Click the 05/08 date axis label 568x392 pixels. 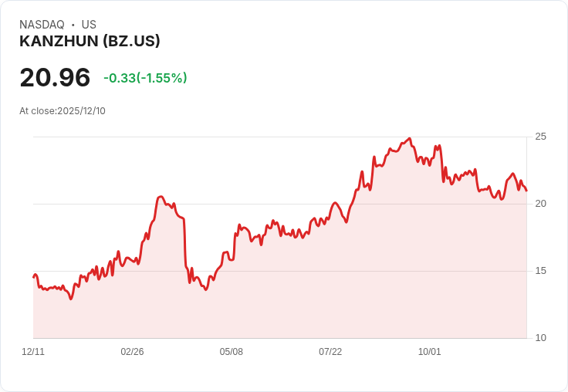(231, 352)
